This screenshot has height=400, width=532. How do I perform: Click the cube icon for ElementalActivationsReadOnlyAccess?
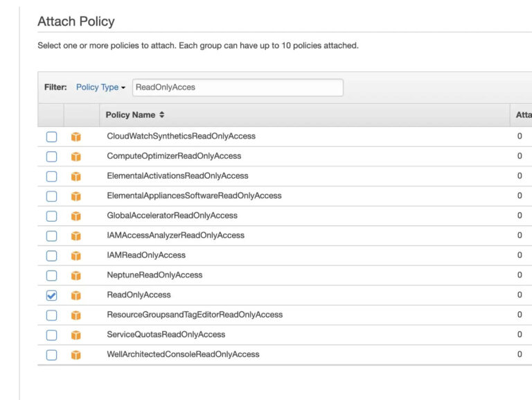(x=76, y=176)
